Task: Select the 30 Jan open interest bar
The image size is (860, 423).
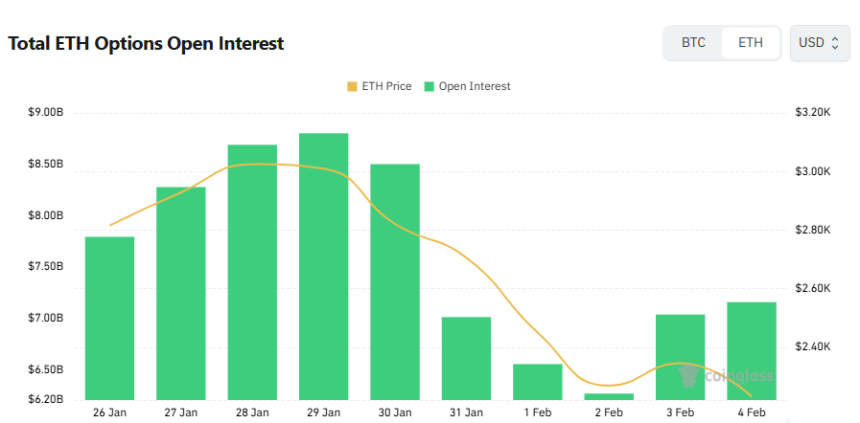Action: pyautogui.click(x=395, y=282)
